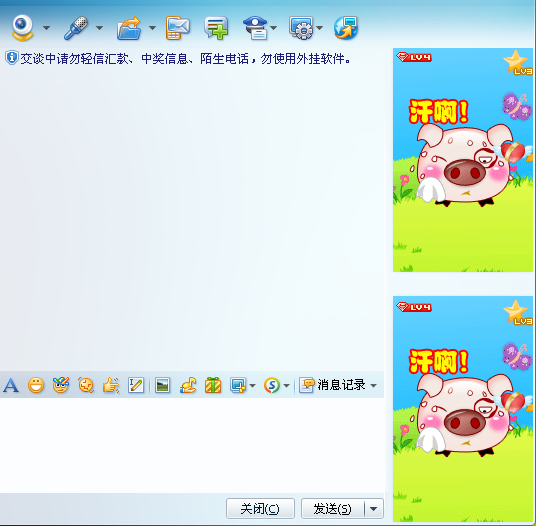Expand the report options dropdown arrow
This screenshot has width=536, height=526.
tap(273, 28)
